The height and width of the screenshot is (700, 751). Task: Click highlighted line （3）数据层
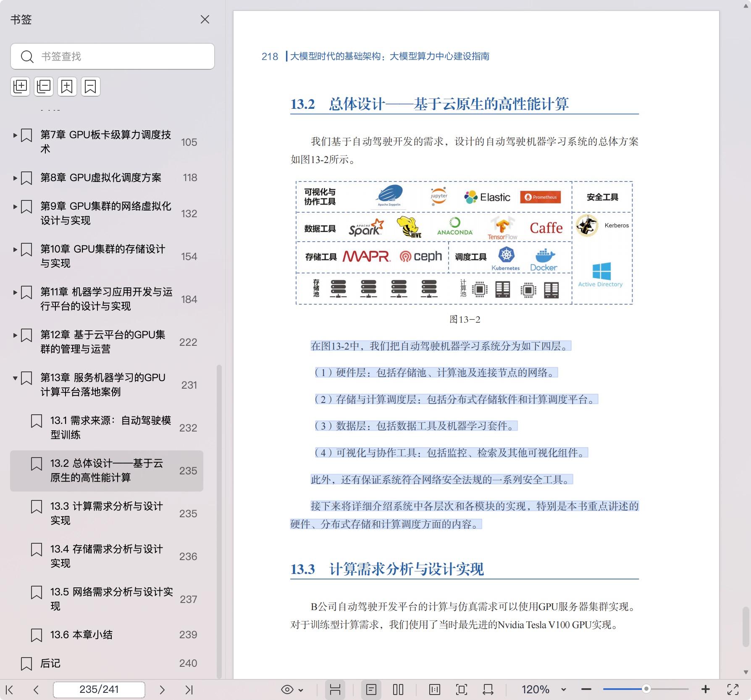coord(416,426)
